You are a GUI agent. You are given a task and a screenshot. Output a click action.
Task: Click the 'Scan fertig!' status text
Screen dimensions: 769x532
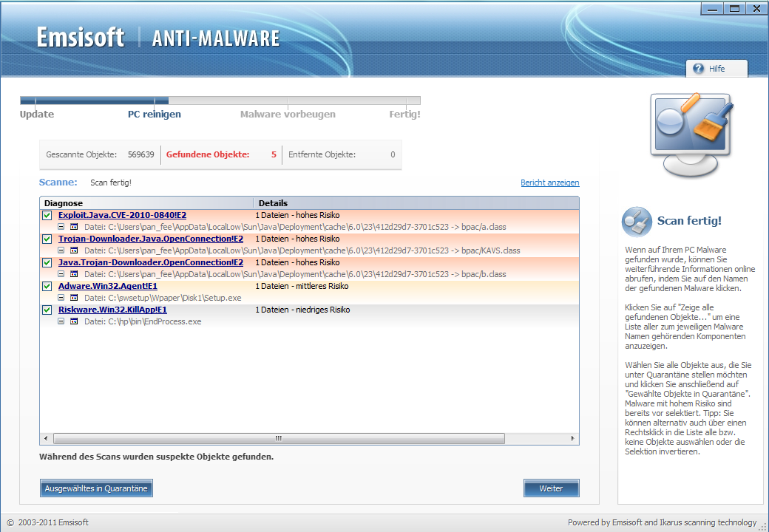pyautogui.click(x=111, y=183)
